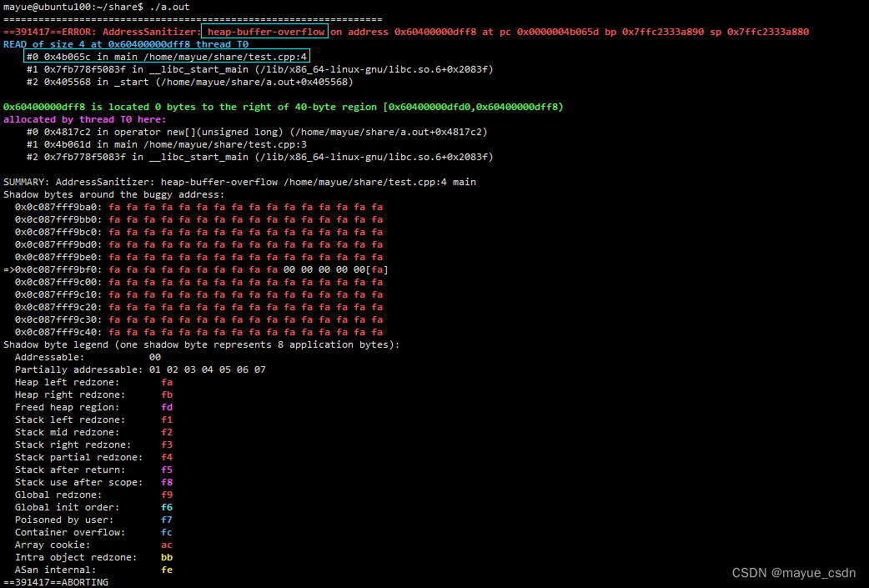Click the ac value for Array cookie
The height and width of the screenshot is (588, 869).
coord(167,545)
